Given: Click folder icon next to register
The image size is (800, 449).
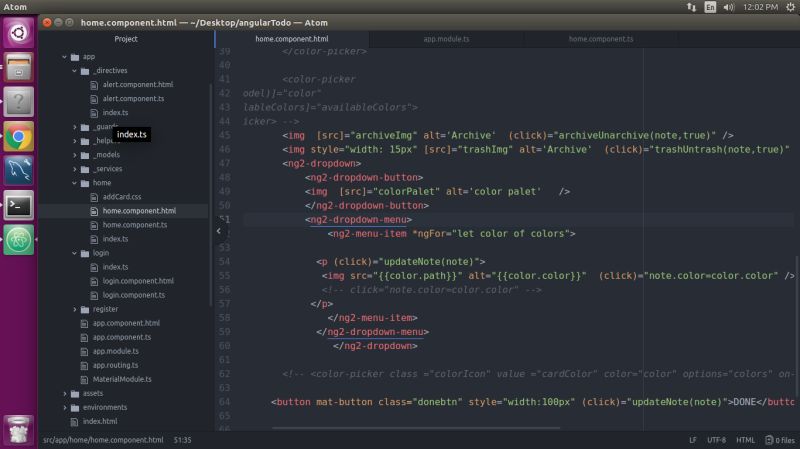Looking at the screenshot, I should 85,309.
